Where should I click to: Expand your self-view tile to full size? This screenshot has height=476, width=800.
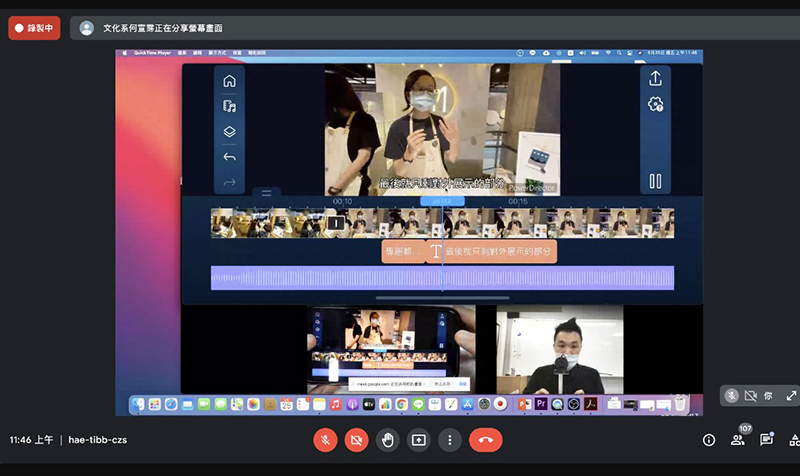click(x=791, y=396)
